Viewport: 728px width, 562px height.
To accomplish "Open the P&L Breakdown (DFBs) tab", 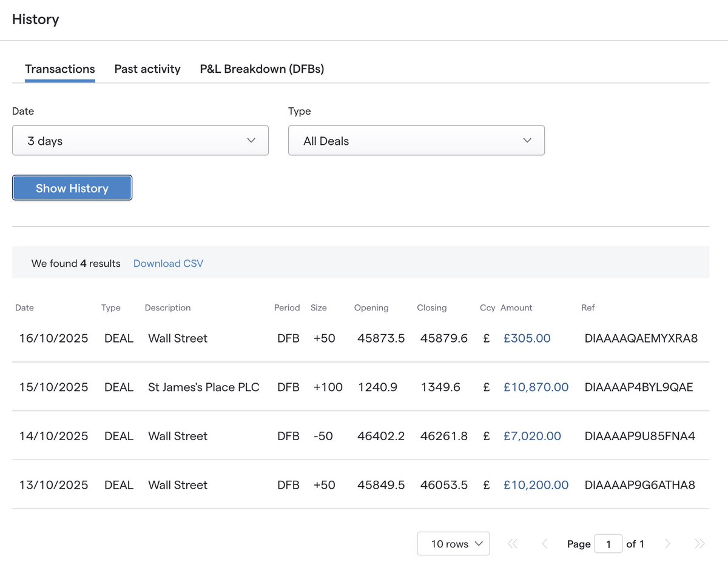I will (x=261, y=69).
